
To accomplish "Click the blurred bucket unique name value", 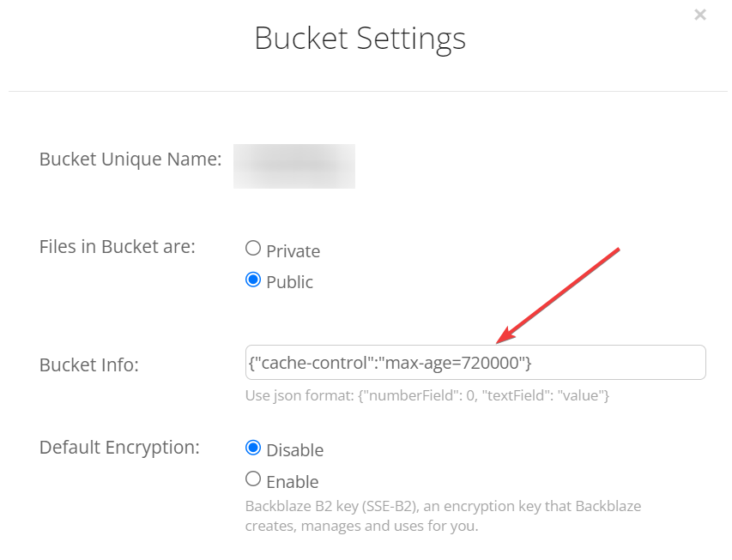I will click(294, 166).
